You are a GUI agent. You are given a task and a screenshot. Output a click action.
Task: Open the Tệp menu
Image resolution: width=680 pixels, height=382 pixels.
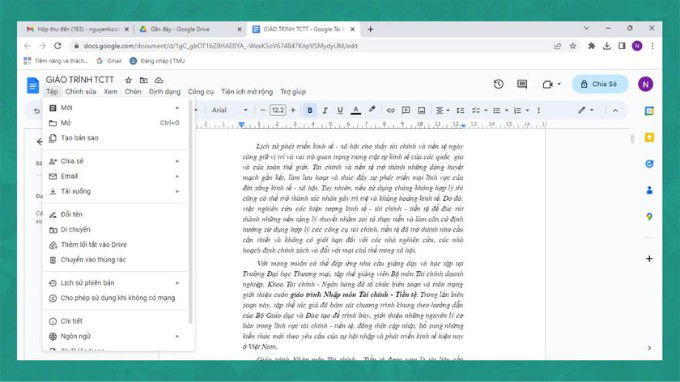tap(52, 92)
